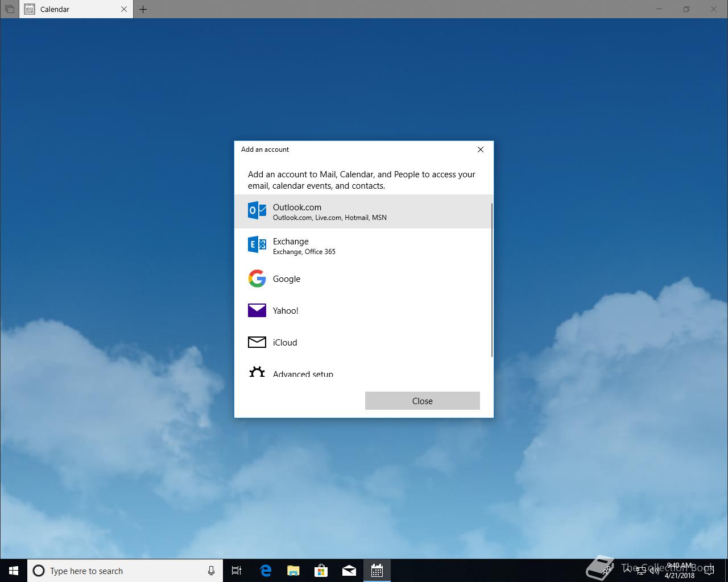Click the Outlook.com envelope icon

(257, 210)
